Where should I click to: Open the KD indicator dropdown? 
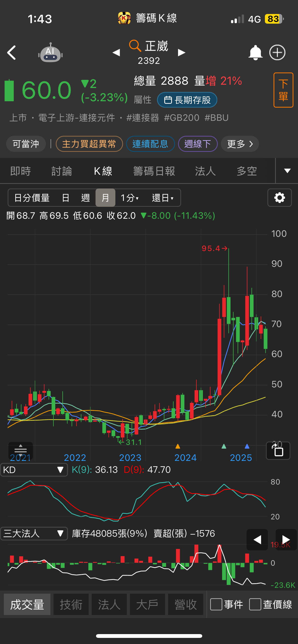pos(34,470)
